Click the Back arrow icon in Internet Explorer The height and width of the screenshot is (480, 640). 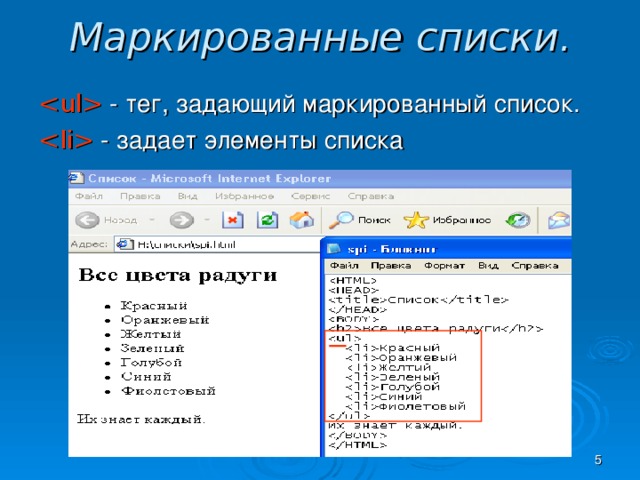(87, 220)
